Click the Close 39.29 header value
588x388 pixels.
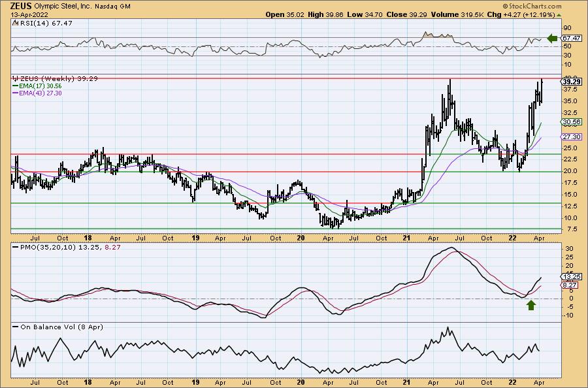[406, 14]
